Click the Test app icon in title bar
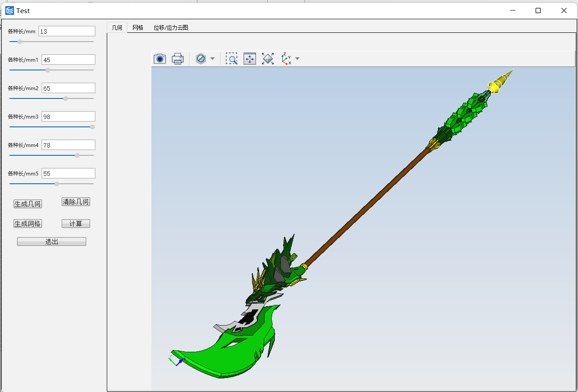This screenshot has height=392, width=578. coord(10,10)
